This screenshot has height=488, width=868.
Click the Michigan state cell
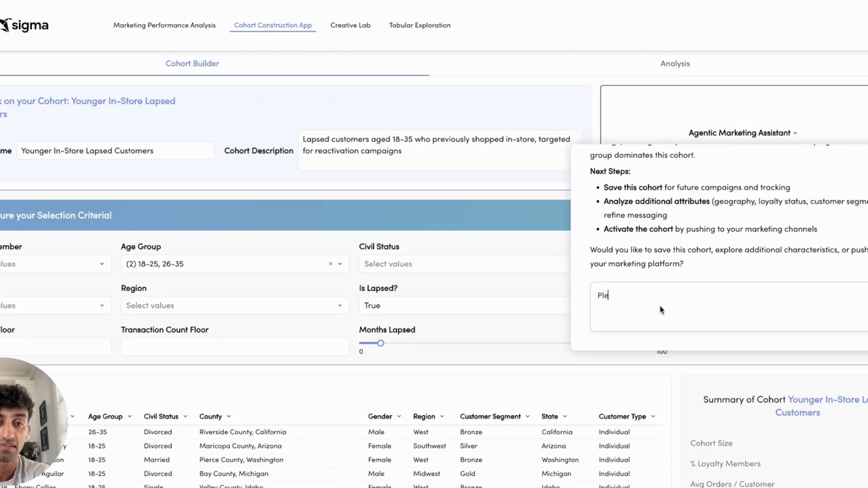[556, 474]
